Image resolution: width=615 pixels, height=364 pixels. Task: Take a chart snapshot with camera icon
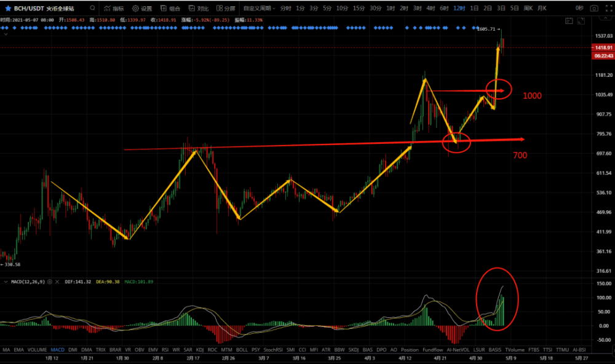click(594, 8)
